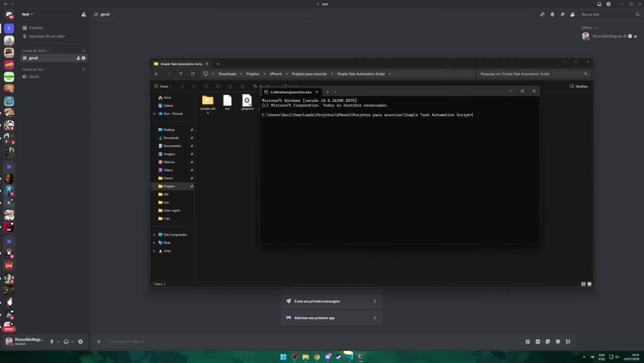
Task: Select the geral text channel
Action: tap(53, 58)
